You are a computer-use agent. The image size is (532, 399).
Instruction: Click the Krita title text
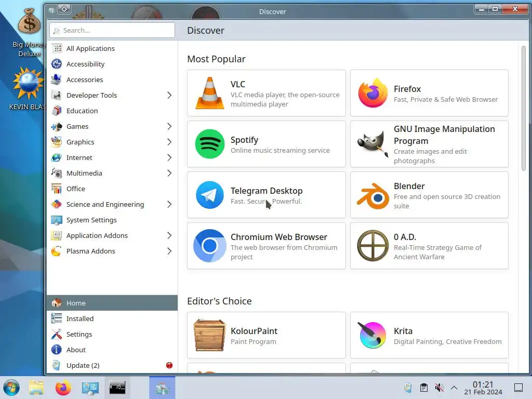[x=403, y=331]
